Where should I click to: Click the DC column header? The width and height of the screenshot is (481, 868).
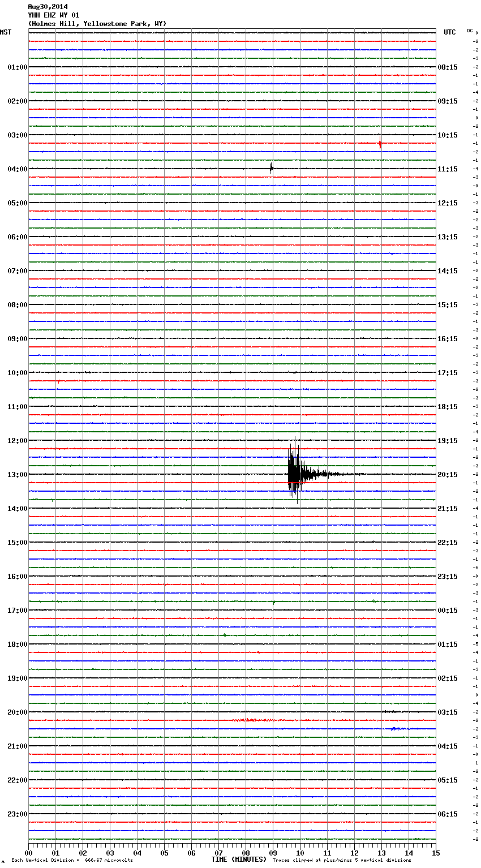click(470, 31)
